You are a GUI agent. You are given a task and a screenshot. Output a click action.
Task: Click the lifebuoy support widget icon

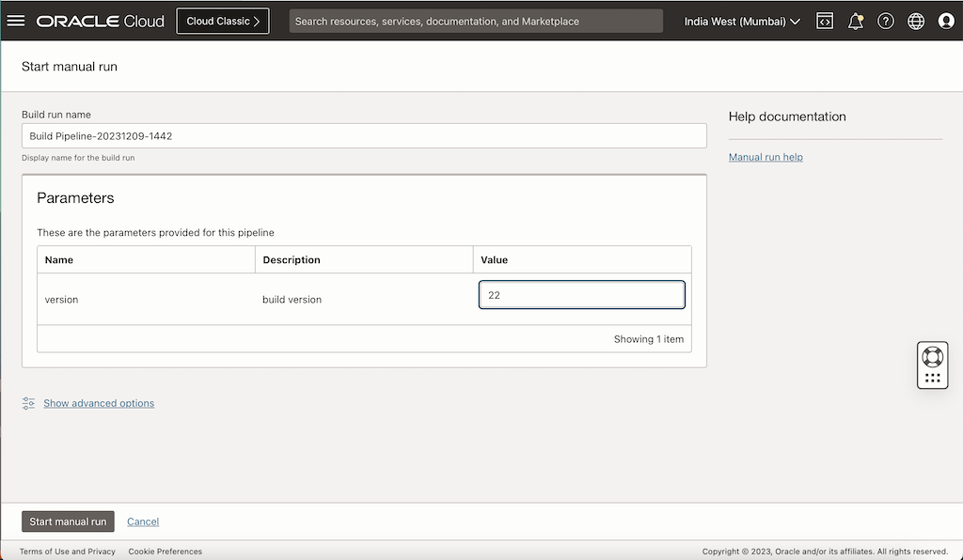click(x=932, y=357)
